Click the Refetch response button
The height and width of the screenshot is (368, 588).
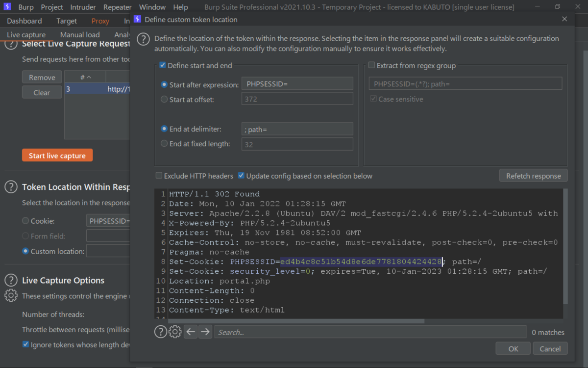click(534, 176)
